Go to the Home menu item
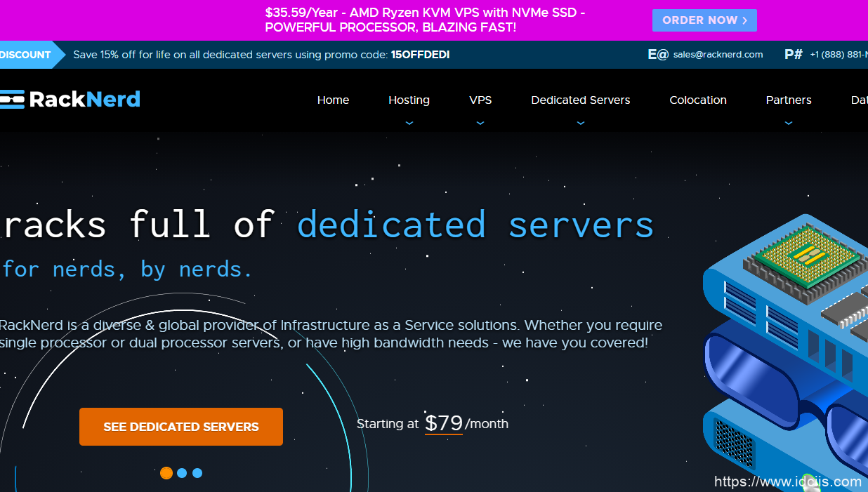 tap(333, 100)
